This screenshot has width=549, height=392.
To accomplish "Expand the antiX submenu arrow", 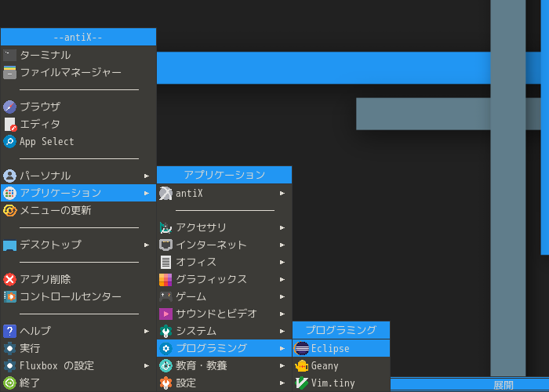I will [282, 193].
